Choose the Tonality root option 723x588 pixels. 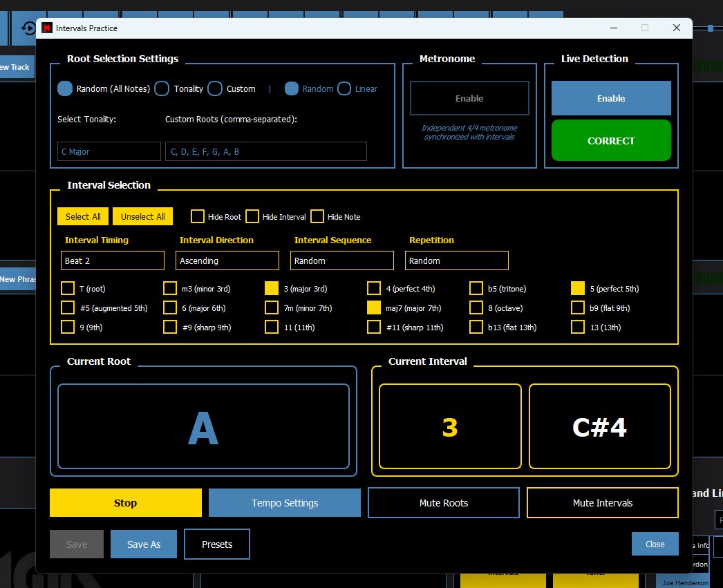162,88
